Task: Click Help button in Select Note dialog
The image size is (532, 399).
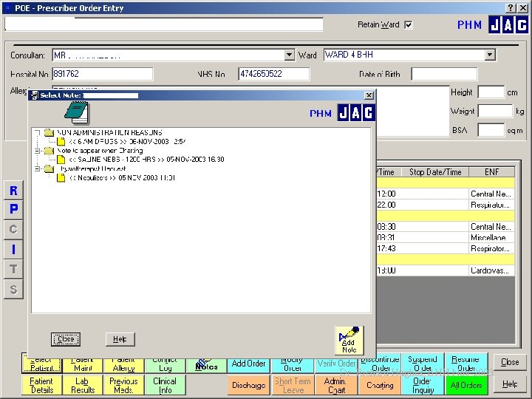Action: coord(120,339)
